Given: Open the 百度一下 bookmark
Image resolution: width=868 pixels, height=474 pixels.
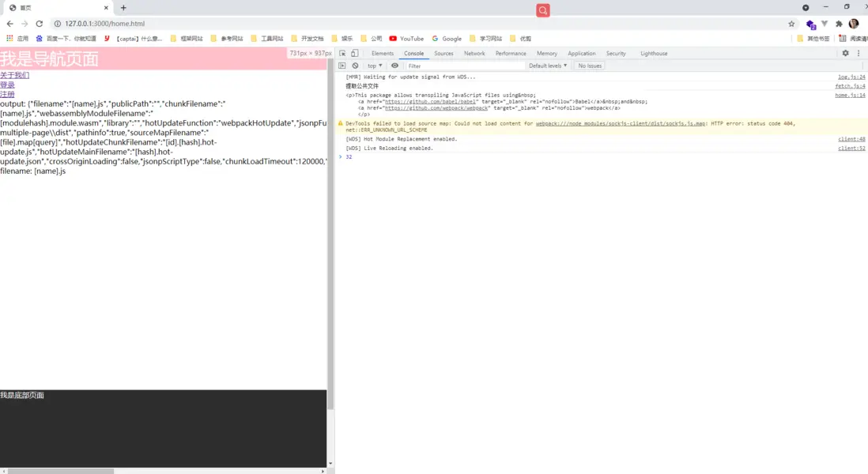Looking at the screenshot, I should click(x=66, y=39).
